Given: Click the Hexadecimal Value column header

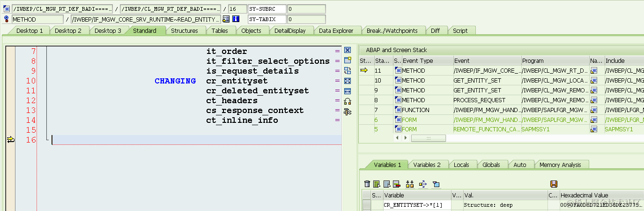Looking at the screenshot, I should 601,195.
